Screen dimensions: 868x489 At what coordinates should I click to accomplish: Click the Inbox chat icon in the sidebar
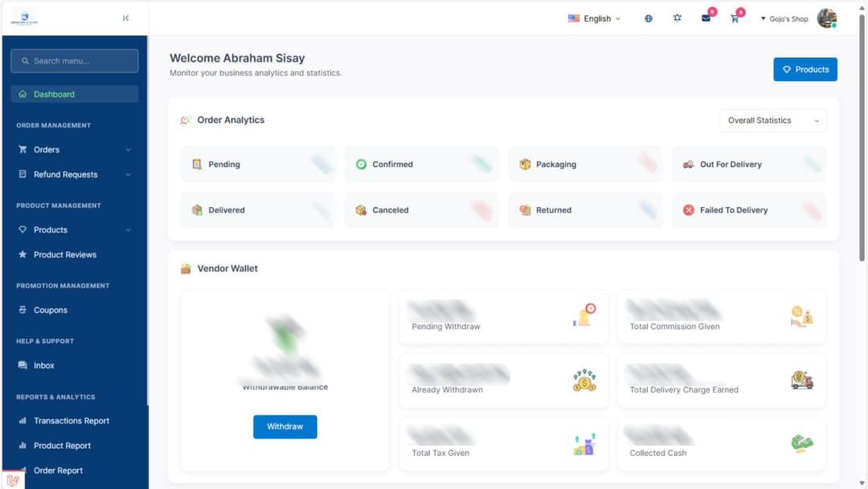coord(23,365)
